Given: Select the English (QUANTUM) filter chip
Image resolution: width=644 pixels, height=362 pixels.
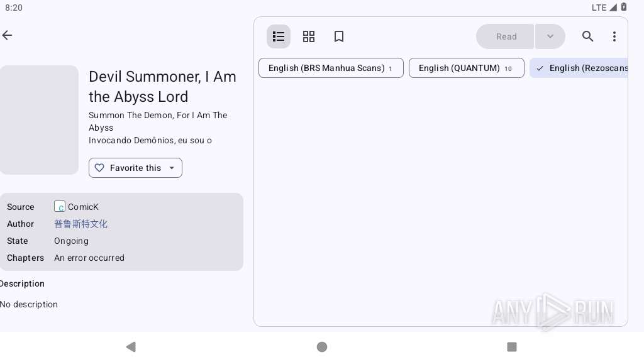Looking at the screenshot, I should click(x=467, y=68).
